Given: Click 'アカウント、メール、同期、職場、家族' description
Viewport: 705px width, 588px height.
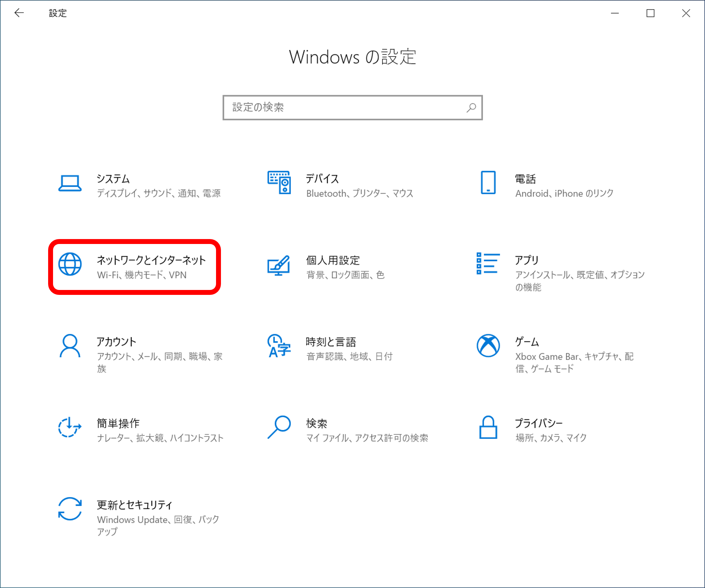Looking at the screenshot, I should (160, 362).
